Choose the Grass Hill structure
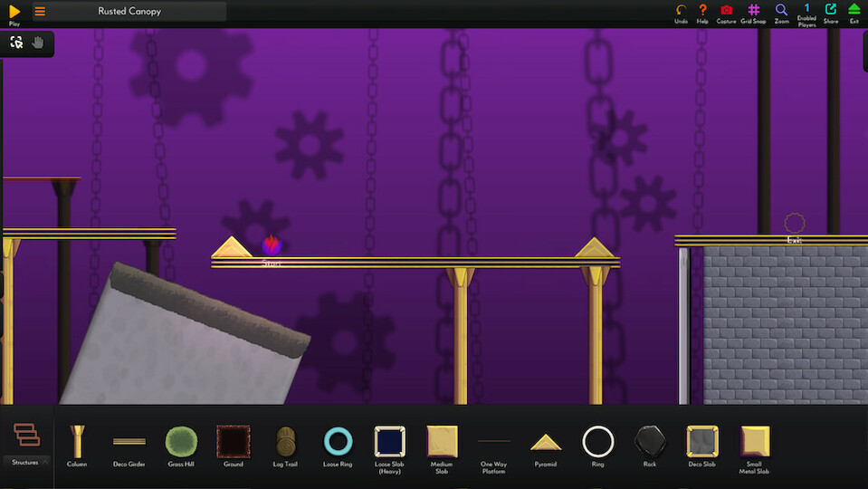868x489 pixels. (181, 442)
